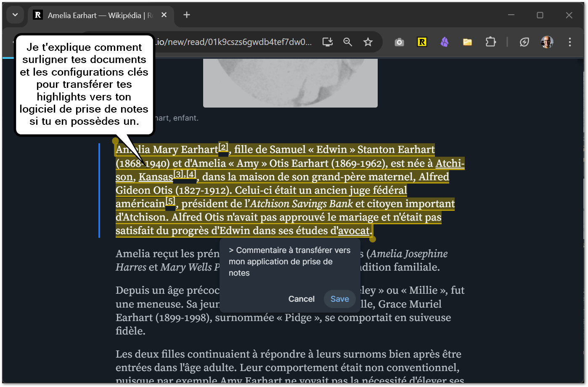Close the Amelia Earhart tab

point(164,15)
